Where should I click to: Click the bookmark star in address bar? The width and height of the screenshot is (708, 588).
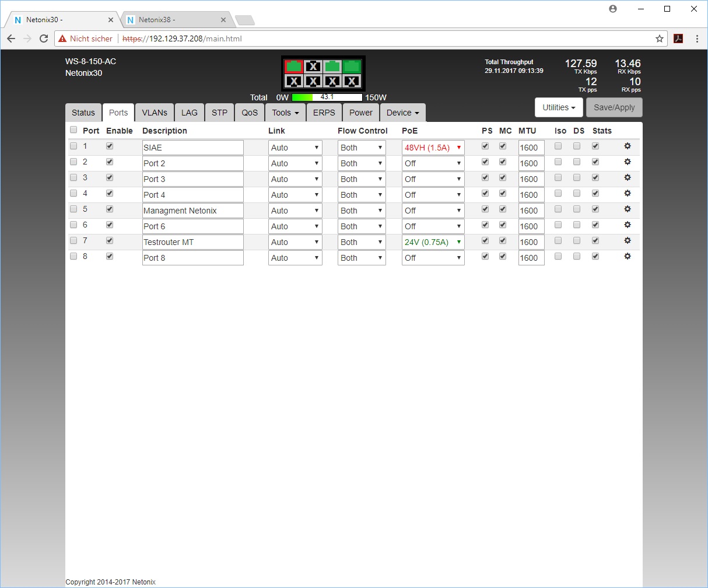[660, 39]
